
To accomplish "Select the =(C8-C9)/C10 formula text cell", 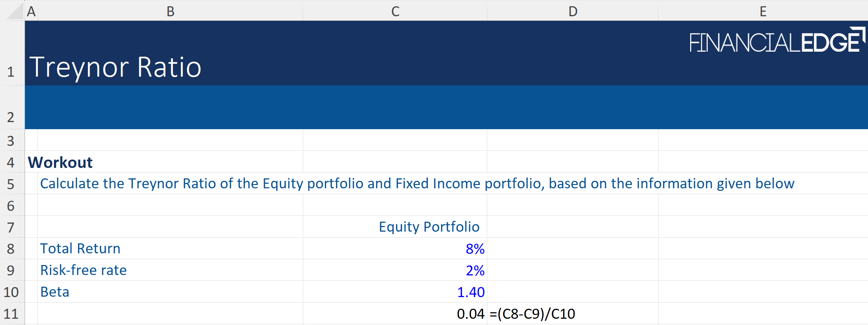I will (x=532, y=314).
